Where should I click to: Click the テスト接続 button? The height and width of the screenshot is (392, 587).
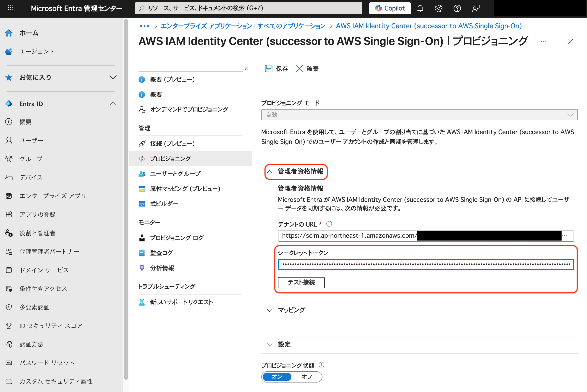point(301,282)
